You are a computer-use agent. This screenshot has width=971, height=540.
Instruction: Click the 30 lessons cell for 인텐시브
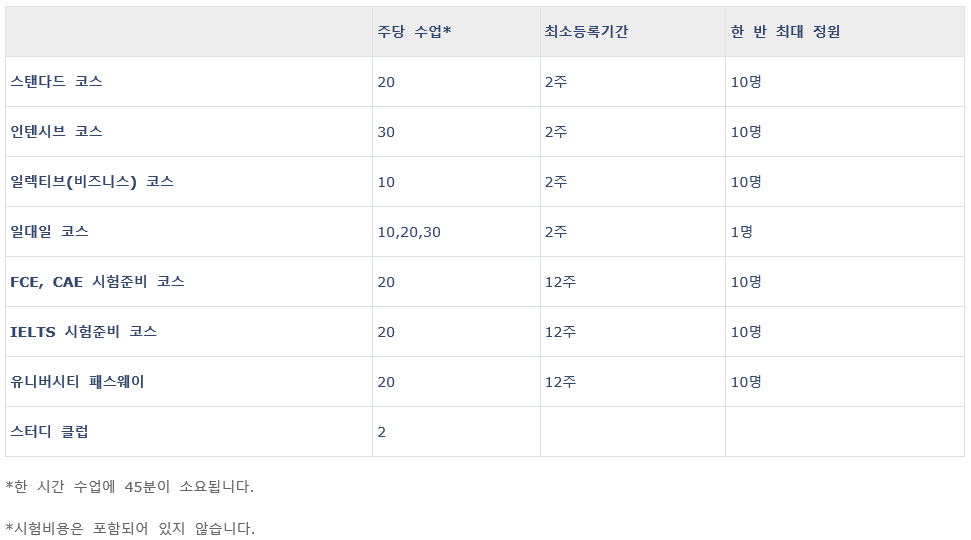point(386,132)
